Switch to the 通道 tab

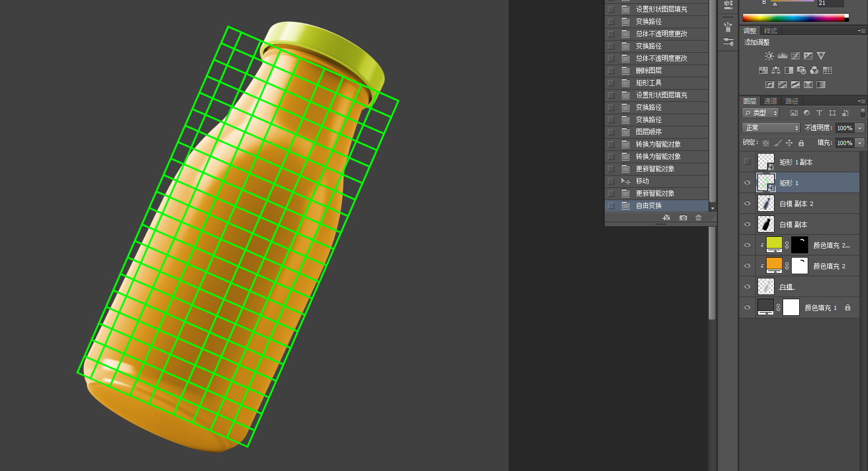[770, 101]
